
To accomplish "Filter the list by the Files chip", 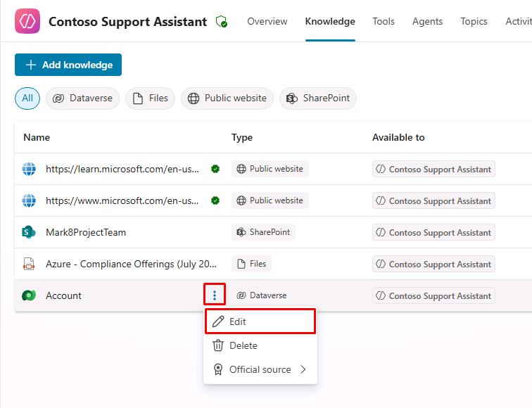I will pos(150,98).
